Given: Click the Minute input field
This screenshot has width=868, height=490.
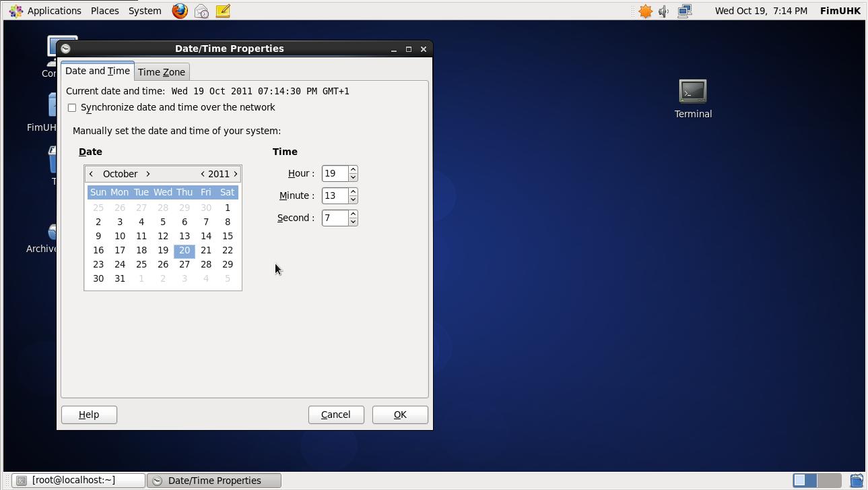Looking at the screenshot, I should [335, 196].
